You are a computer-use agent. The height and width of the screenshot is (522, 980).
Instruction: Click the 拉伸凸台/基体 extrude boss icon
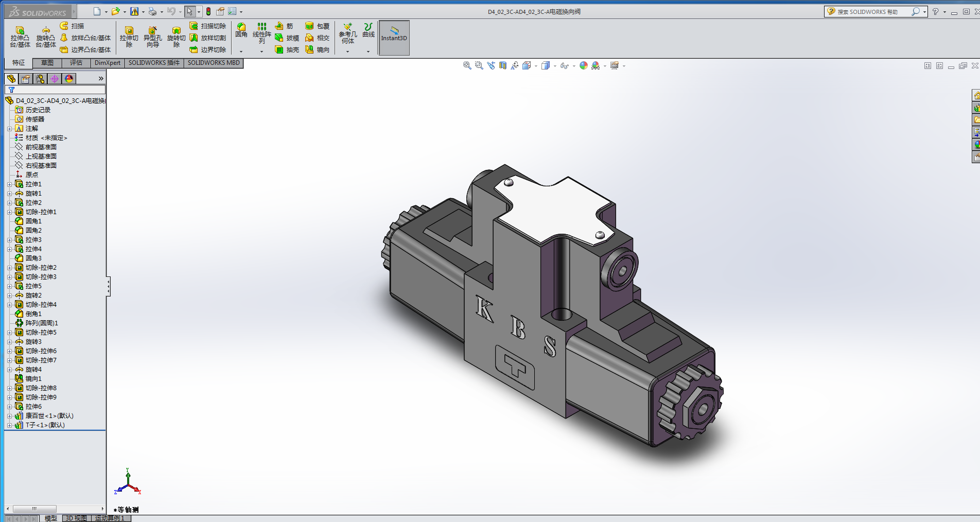tap(20, 32)
